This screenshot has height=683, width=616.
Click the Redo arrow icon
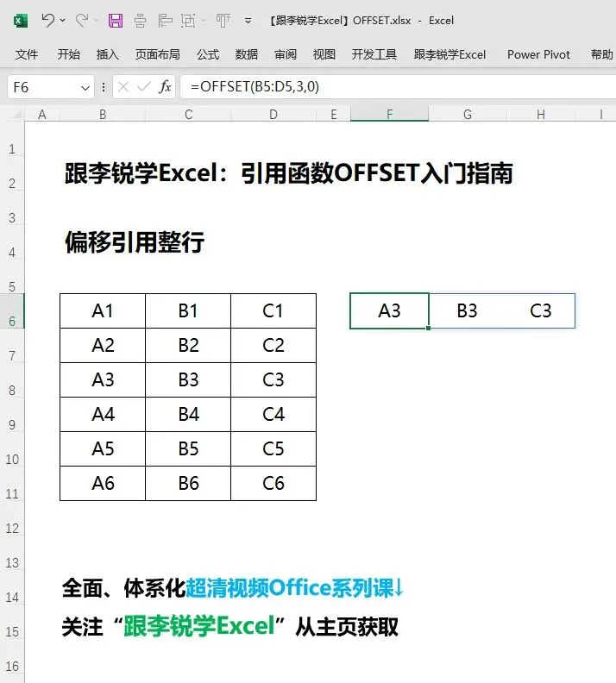pos(81,20)
